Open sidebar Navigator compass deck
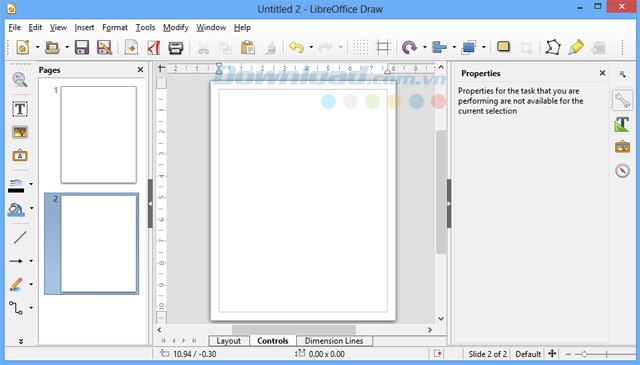Screen dimensions: 640x365 (622, 170)
